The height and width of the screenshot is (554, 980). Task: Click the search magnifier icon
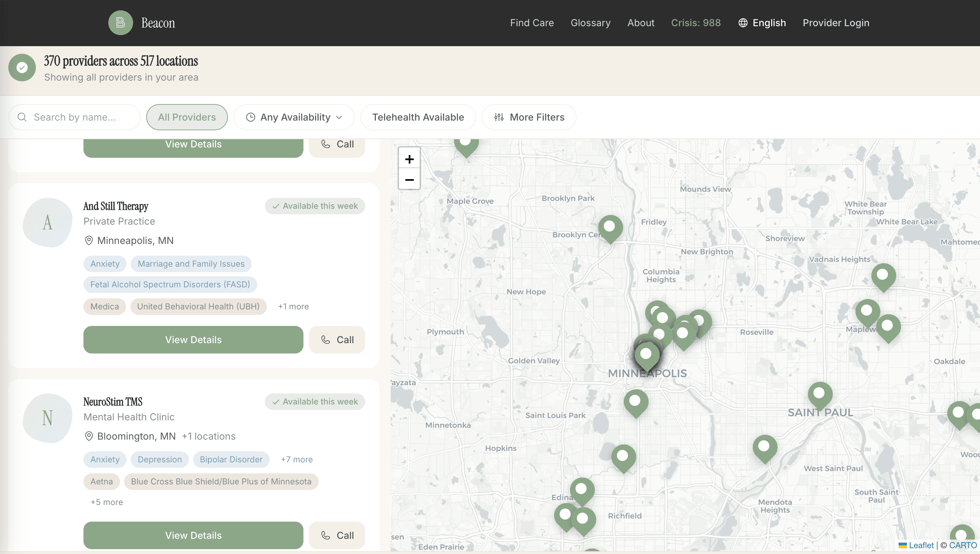(22, 117)
